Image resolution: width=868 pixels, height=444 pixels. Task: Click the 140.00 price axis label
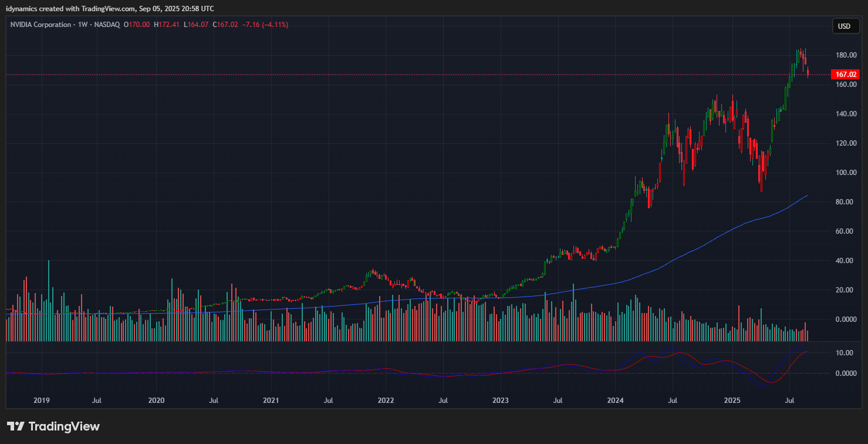click(846, 114)
